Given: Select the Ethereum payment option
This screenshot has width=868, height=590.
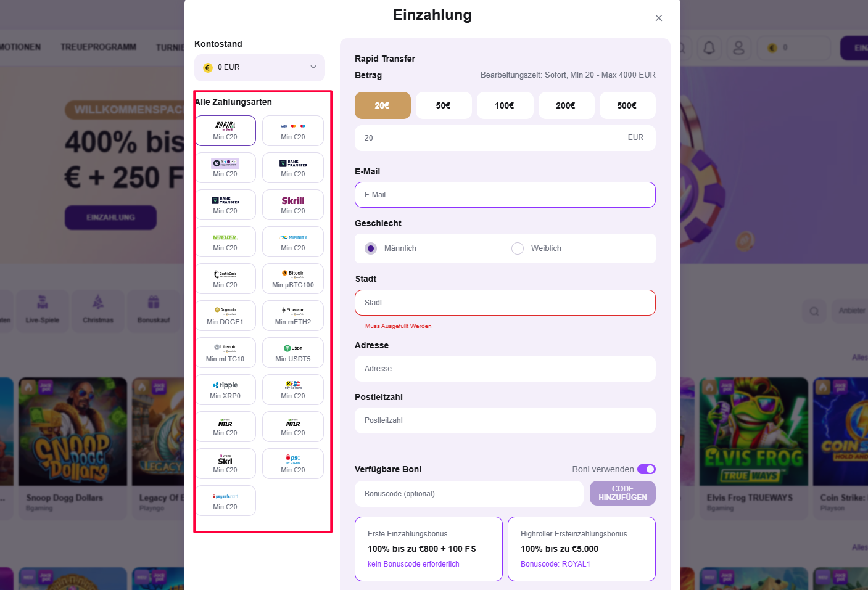Looking at the screenshot, I should 292,315.
